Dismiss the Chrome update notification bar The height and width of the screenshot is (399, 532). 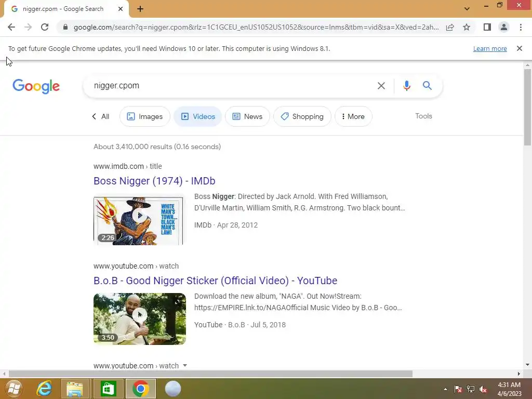[x=519, y=48]
